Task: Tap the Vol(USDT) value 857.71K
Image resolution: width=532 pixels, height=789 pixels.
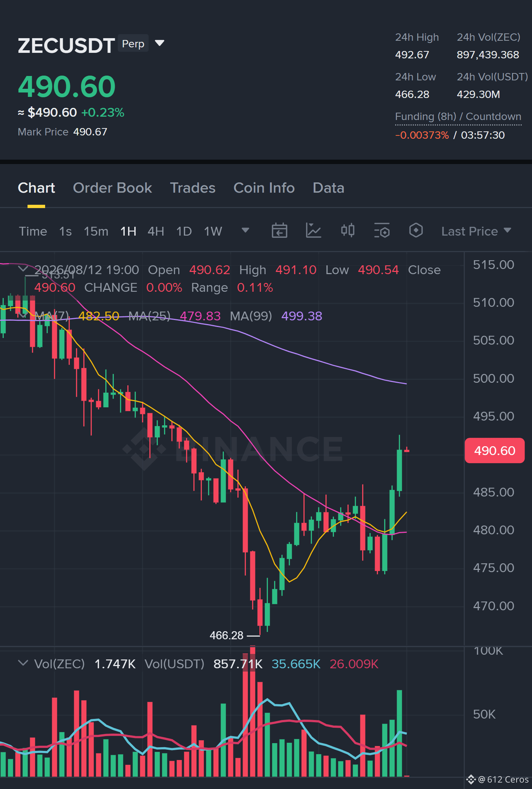Action: pyautogui.click(x=238, y=664)
